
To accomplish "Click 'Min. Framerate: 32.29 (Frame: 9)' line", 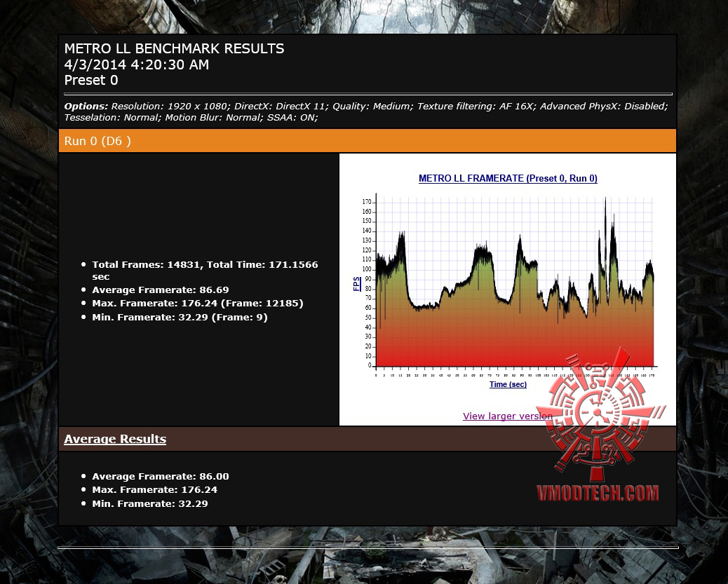I will (x=180, y=318).
